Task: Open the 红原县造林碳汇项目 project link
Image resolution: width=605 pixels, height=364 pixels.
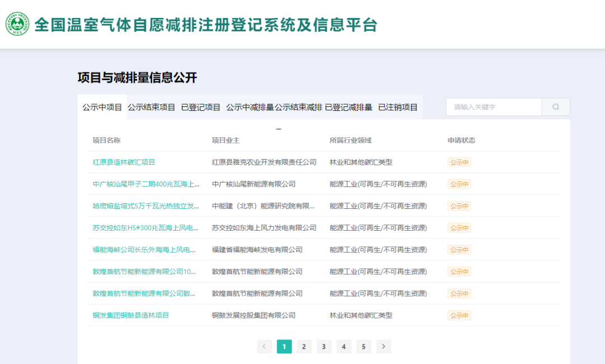Action: [124, 162]
